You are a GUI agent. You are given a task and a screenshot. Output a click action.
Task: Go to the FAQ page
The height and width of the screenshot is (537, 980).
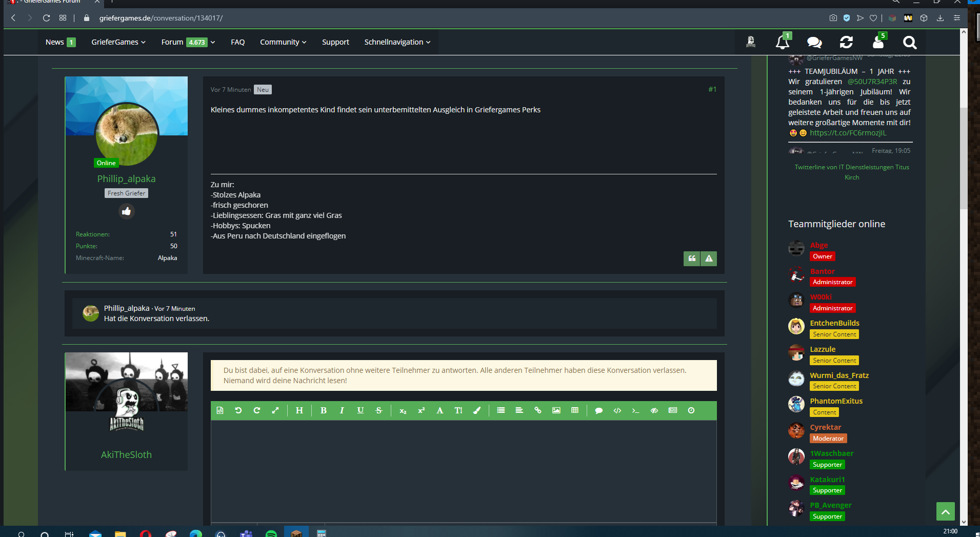[237, 42]
